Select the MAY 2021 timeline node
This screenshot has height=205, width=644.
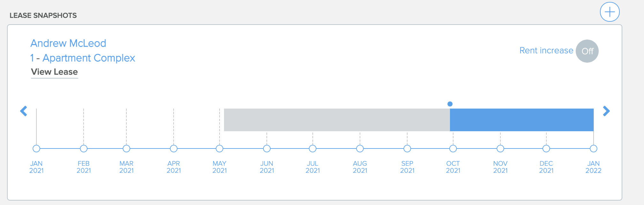(220, 148)
